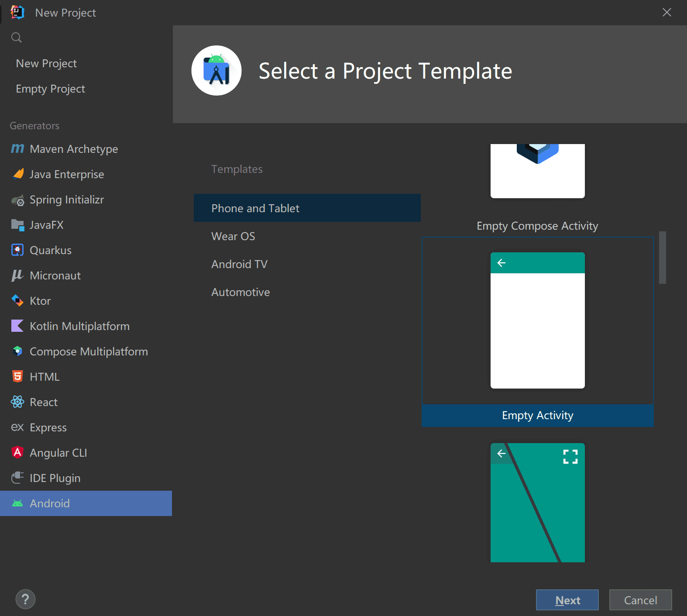Click the Android Studio logo in header
The image size is (687, 616).
(x=216, y=70)
